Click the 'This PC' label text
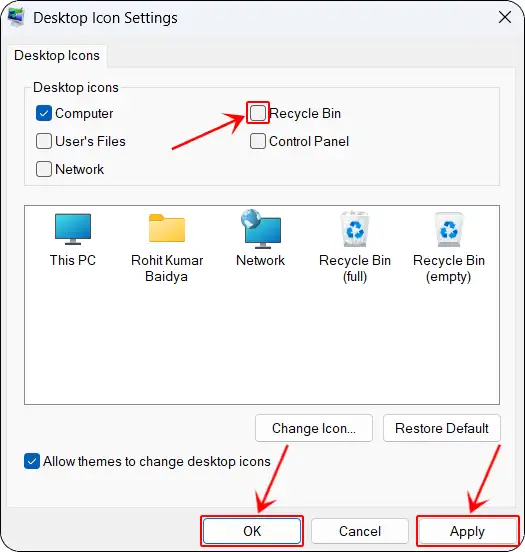Viewport: 525px width, 552px height. (x=73, y=261)
